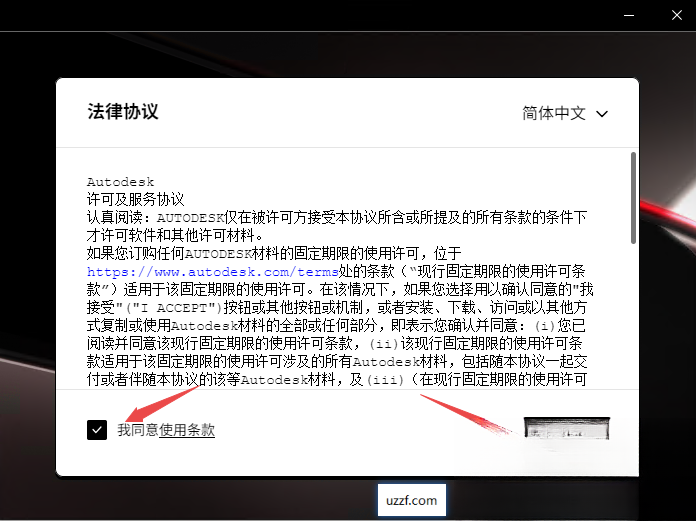Click the blurred button beside the terms checkbox

click(x=567, y=428)
